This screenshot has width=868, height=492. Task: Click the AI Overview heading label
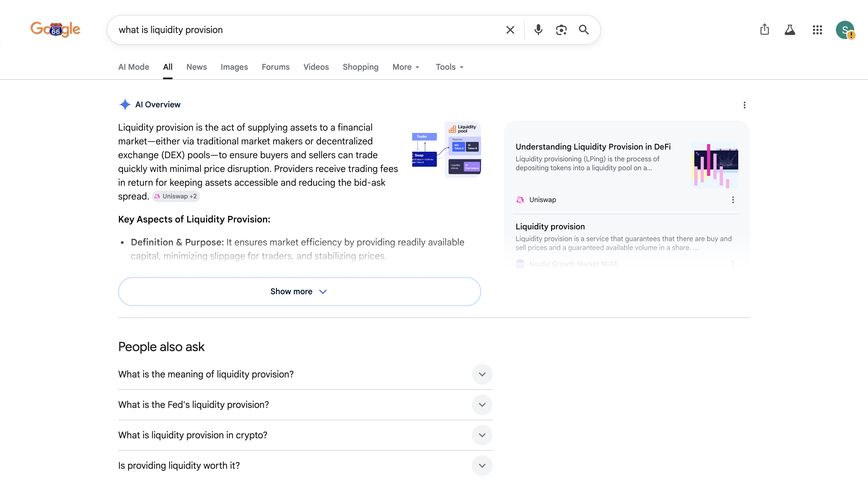click(x=158, y=104)
